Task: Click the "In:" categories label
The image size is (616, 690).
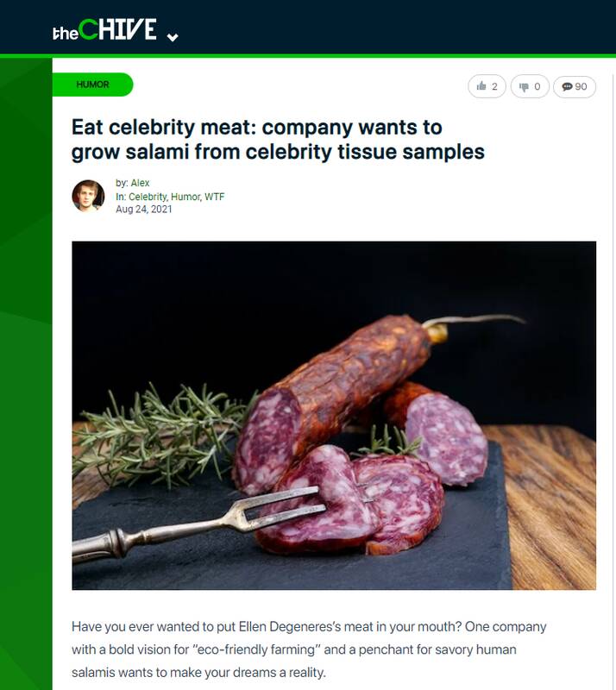Action: click(120, 197)
